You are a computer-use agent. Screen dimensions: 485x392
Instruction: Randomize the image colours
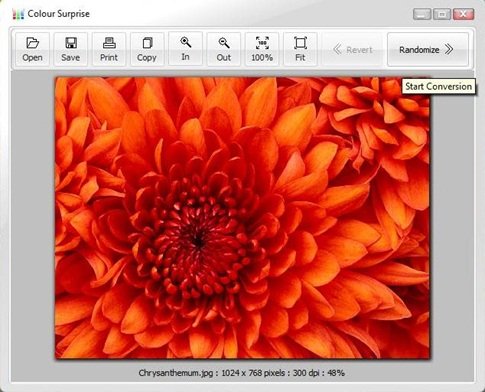pyautogui.click(x=428, y=49)
